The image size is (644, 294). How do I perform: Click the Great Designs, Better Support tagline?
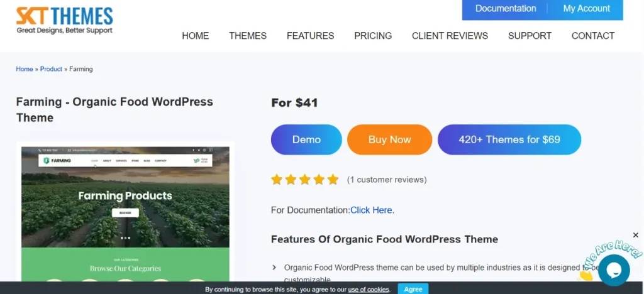coord(65,30)
